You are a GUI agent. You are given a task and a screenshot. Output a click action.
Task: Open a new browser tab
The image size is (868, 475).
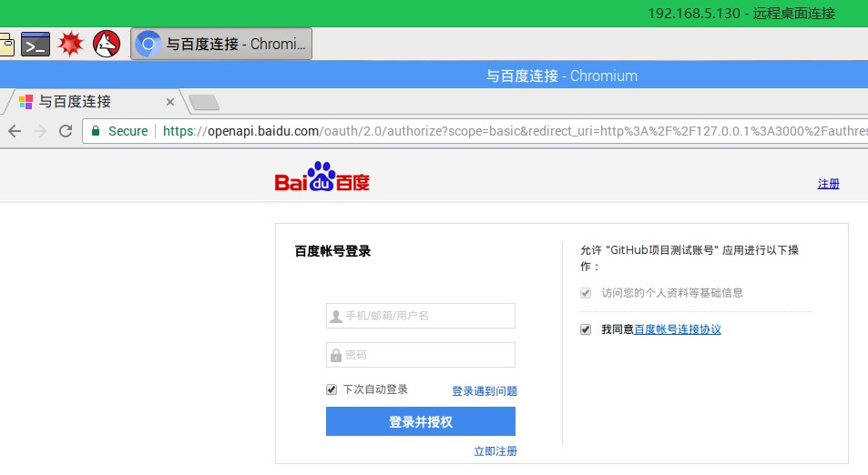pos(204,102)
